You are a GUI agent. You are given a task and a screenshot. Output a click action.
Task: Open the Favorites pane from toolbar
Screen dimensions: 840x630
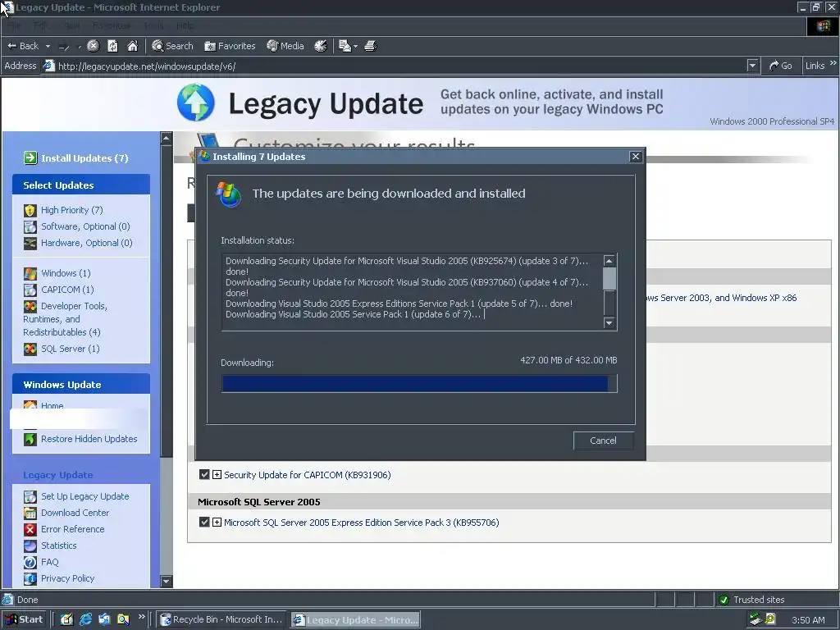pos(230,46)
